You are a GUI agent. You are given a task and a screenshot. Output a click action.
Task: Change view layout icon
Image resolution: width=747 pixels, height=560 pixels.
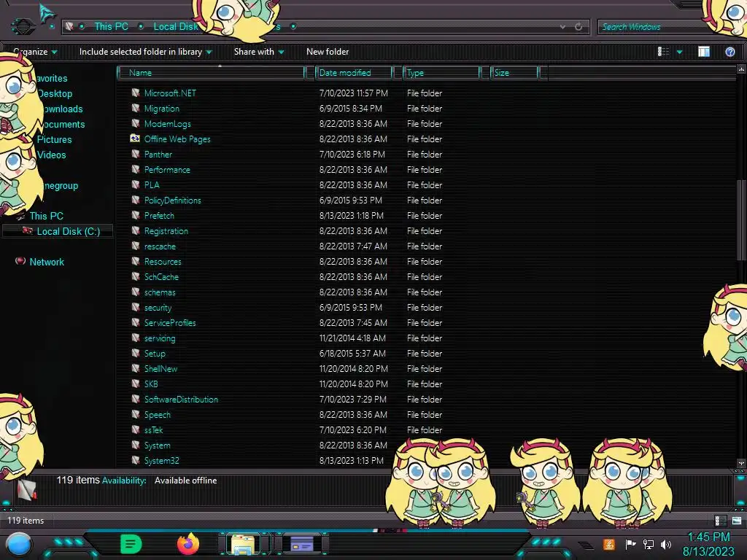(x=663, y=52)
